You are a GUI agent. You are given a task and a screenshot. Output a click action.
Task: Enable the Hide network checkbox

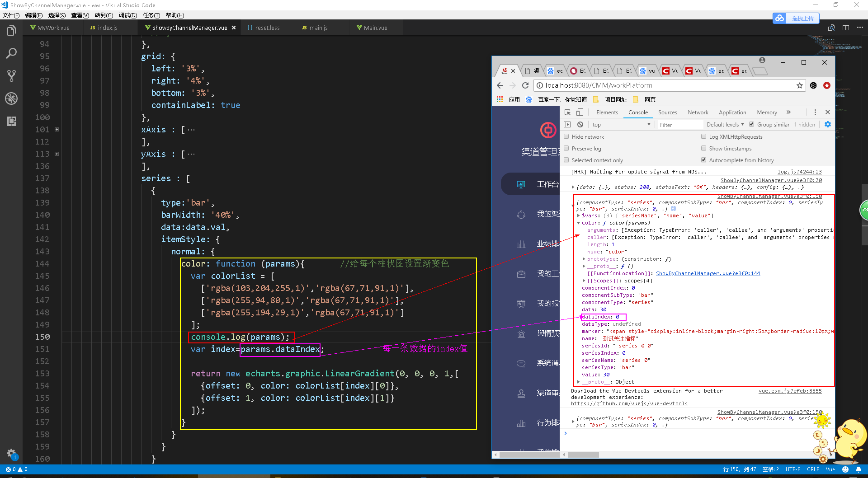click(566, 136)
